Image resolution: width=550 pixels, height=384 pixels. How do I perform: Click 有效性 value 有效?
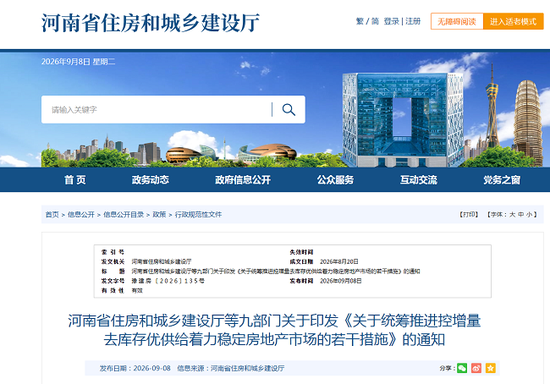137,290
